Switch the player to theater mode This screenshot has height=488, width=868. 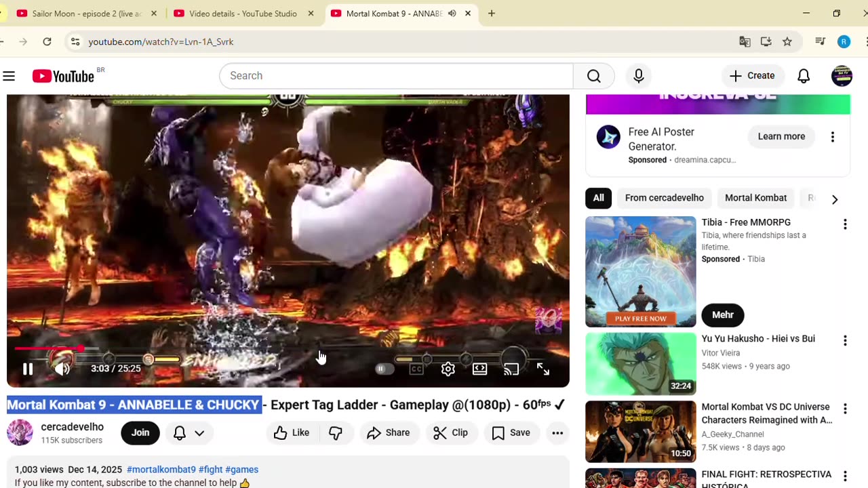pyautogui.click(x=479, y=369)
